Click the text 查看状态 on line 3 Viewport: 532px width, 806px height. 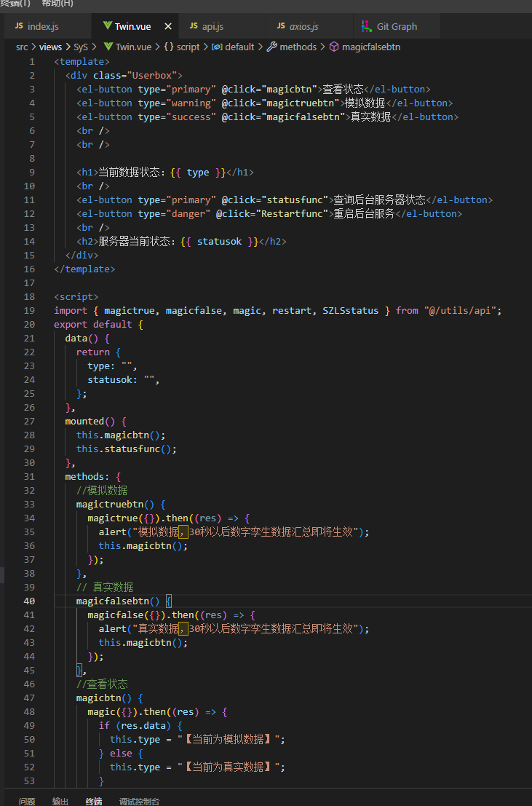(x=344, y=89)
